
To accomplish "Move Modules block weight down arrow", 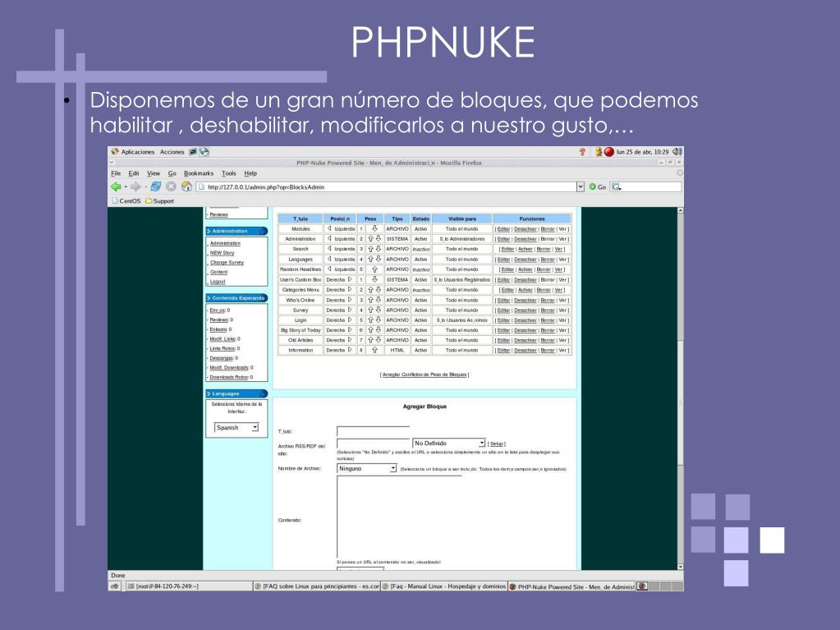I will click(374, 228).
